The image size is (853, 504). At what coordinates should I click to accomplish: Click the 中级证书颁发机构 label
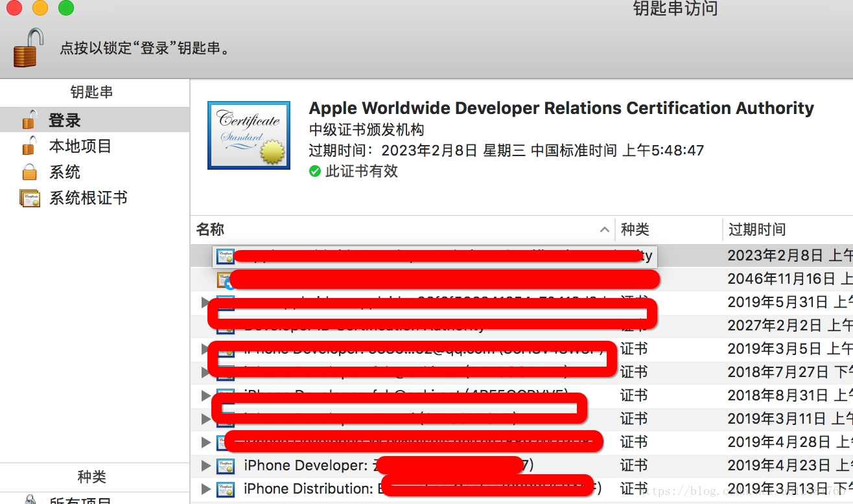(367, 130)
